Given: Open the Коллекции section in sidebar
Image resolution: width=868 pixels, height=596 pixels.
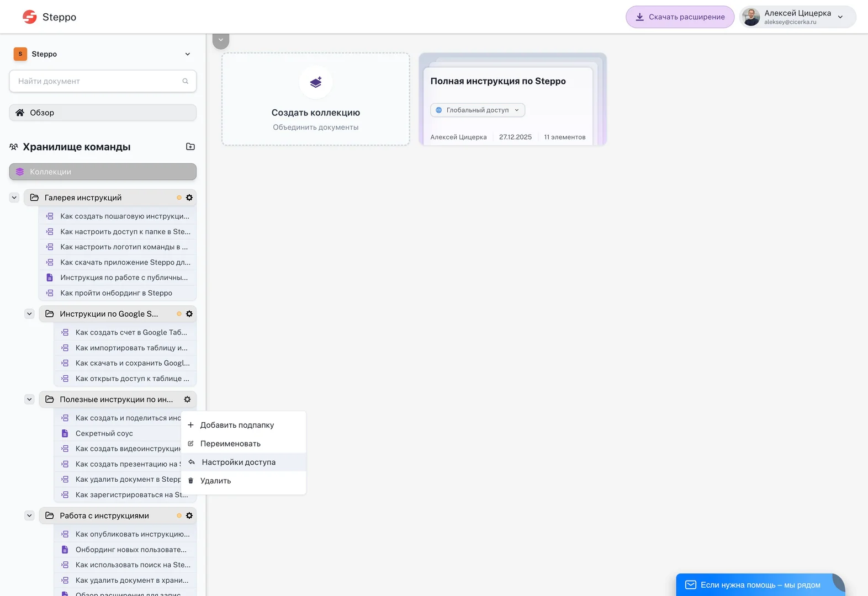Looking at the screenshot, I should coord(103,172).
